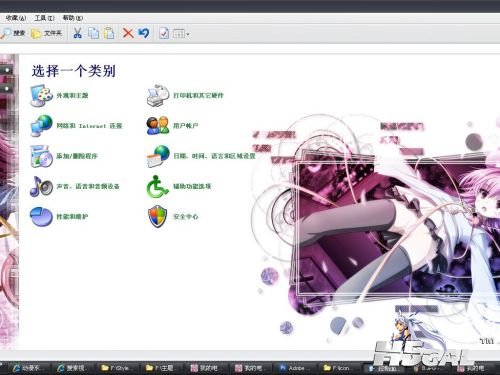This screenshot has width=500, height=375.
Task: Open the 网络和 Internet 连接 category icon
Action: point(41,126)
